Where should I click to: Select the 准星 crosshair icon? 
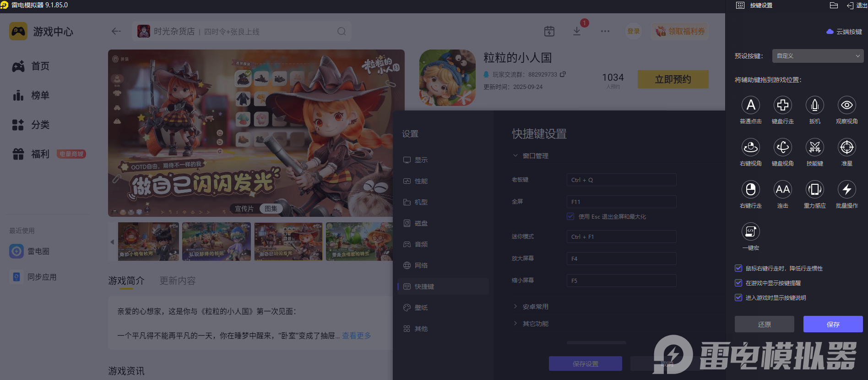pyautogui.click(x=847, y=147)
